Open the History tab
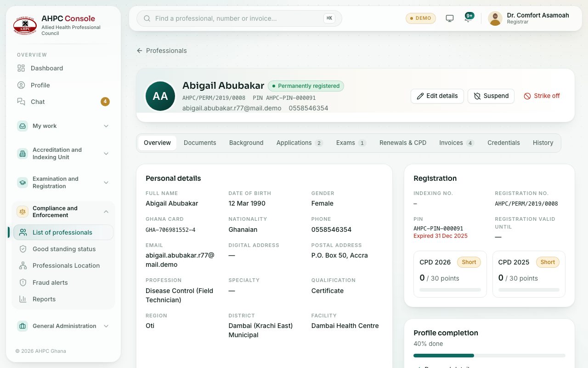Image resolution: width=588 pixels, height=368 pixels. (x=543, y=143)
